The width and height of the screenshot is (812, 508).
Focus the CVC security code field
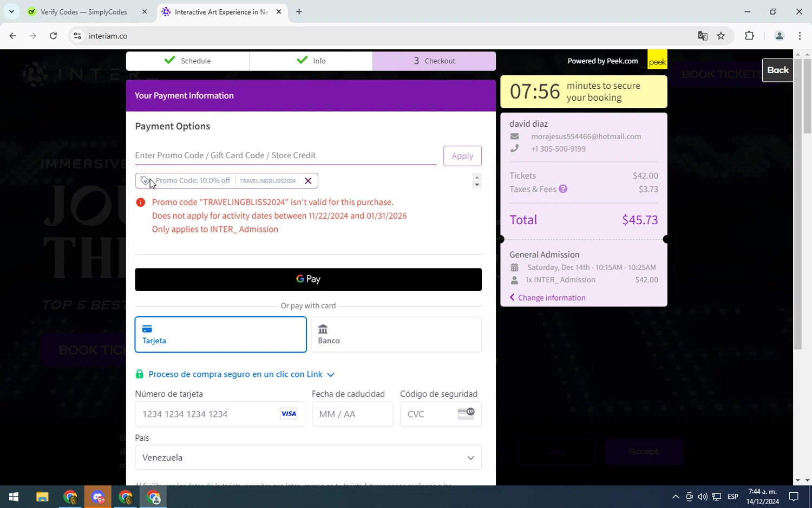[x=441, y=414]
